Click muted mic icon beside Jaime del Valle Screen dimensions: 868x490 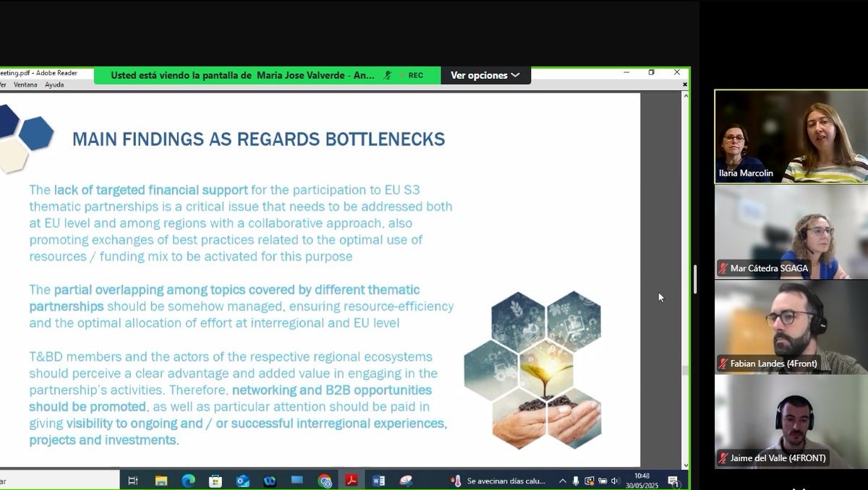723,458
